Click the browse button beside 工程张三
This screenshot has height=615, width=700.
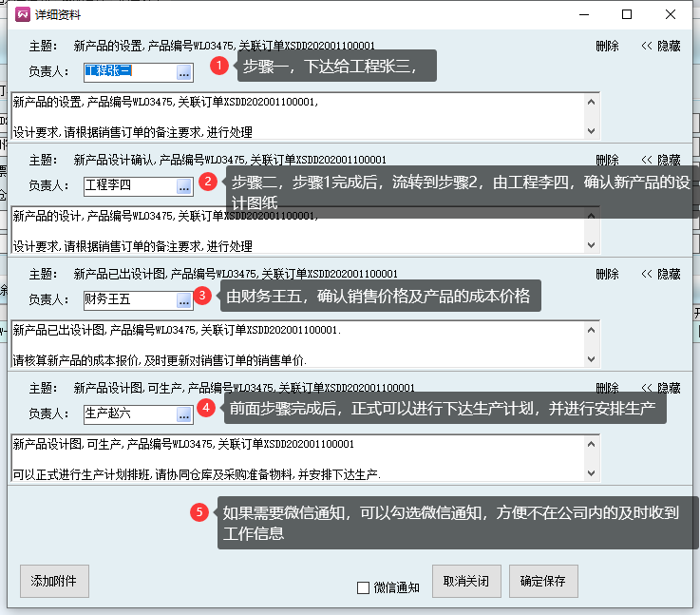(184, 71)
